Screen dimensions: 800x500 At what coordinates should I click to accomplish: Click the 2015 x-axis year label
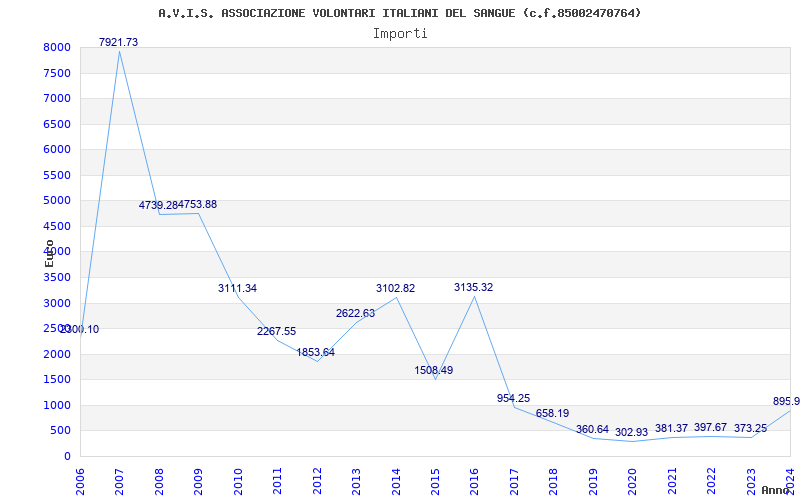435,482
